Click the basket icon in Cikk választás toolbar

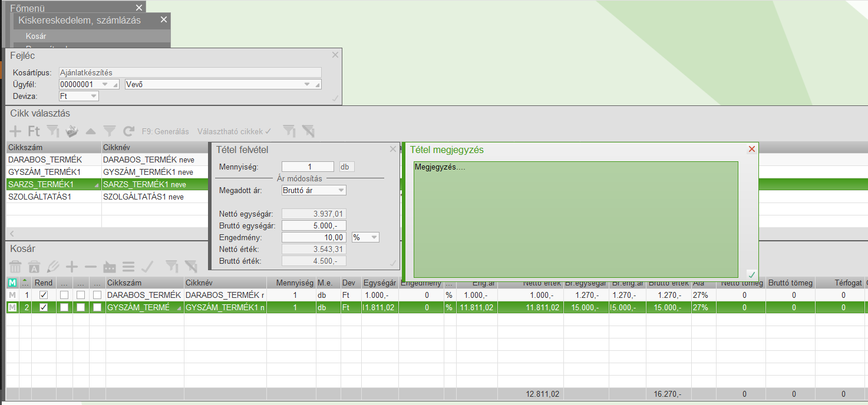click(x=72, y=131)
